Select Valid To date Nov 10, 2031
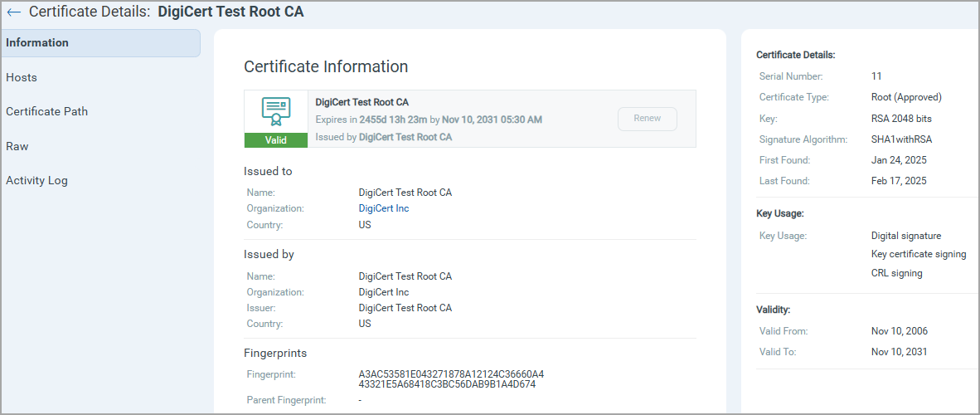The width and height of the screenshot is (980, 415). (900, 352)
